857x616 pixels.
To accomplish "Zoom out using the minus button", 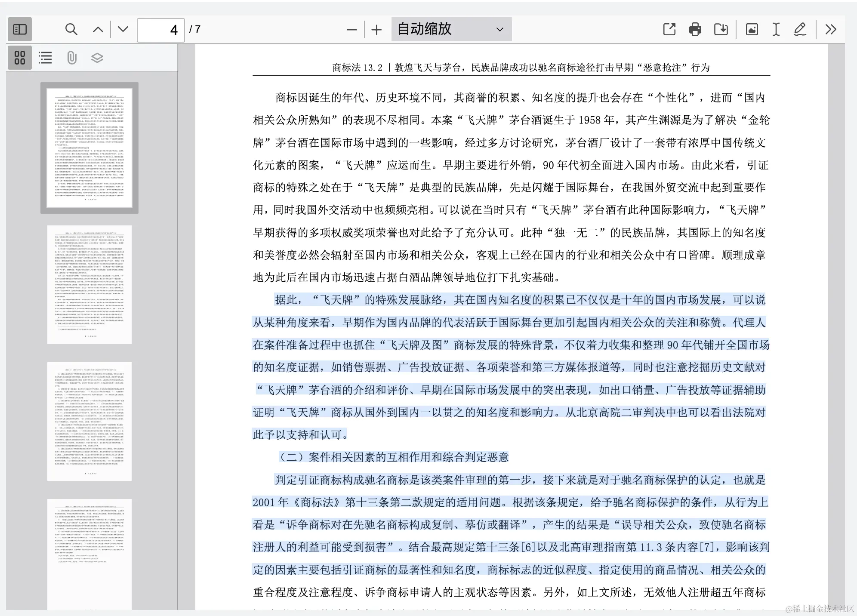I will pos(351,29).
